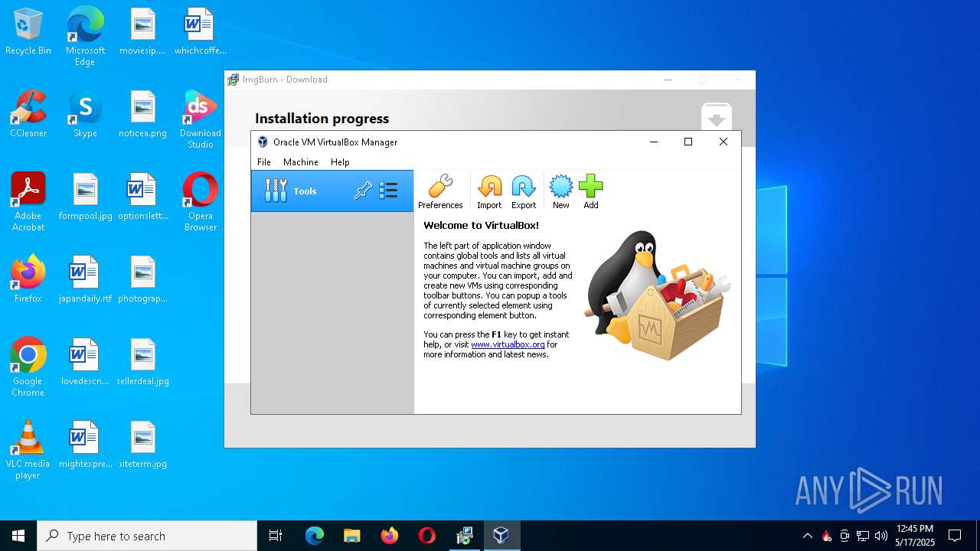Image resolution: width=980 pixels, height=551 pixels.
Task: Click the Export appliance icon
Action: (524, 191)
